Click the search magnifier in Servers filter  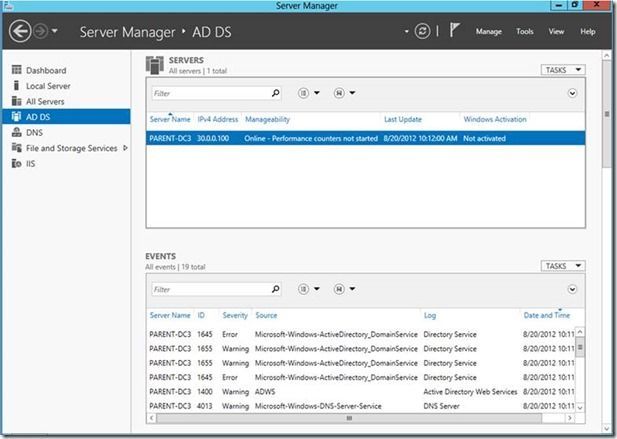click(275, 93)
